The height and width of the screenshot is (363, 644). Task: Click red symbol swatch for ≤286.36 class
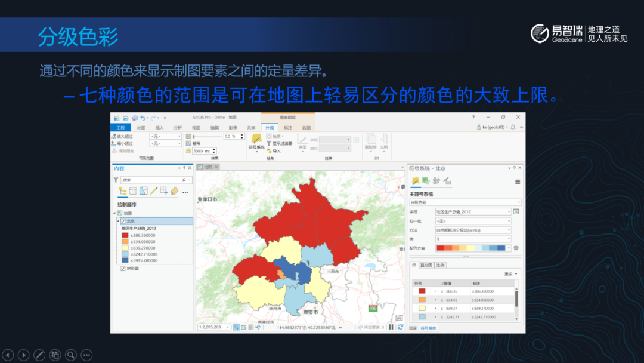pyautogui.click(x=422, y=291)
